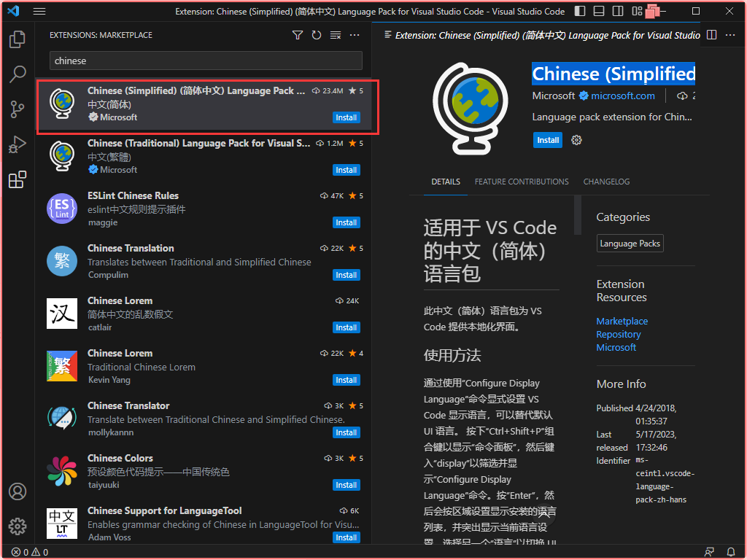Click the Microsoft publisher name in details
The width and height of the screenshot is (747, 560).
554,96
